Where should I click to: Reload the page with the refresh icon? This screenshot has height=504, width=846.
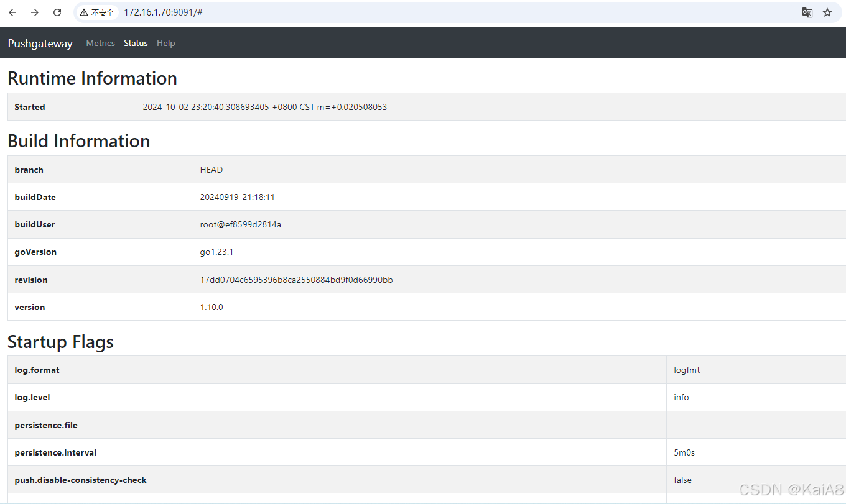coord(57,12)
